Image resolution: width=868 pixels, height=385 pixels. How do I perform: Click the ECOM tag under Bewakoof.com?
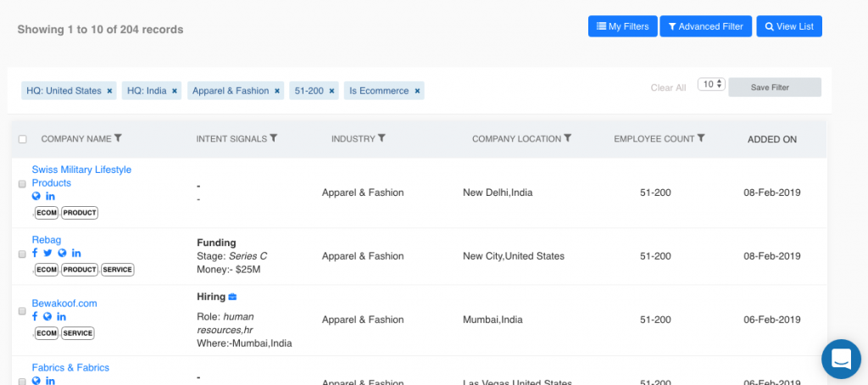tap(47, 333)
